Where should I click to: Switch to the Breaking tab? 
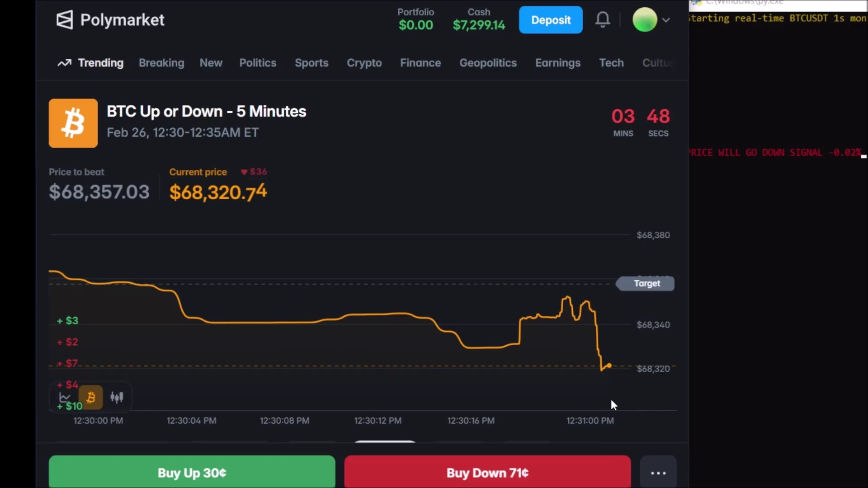tap(161, 63)
